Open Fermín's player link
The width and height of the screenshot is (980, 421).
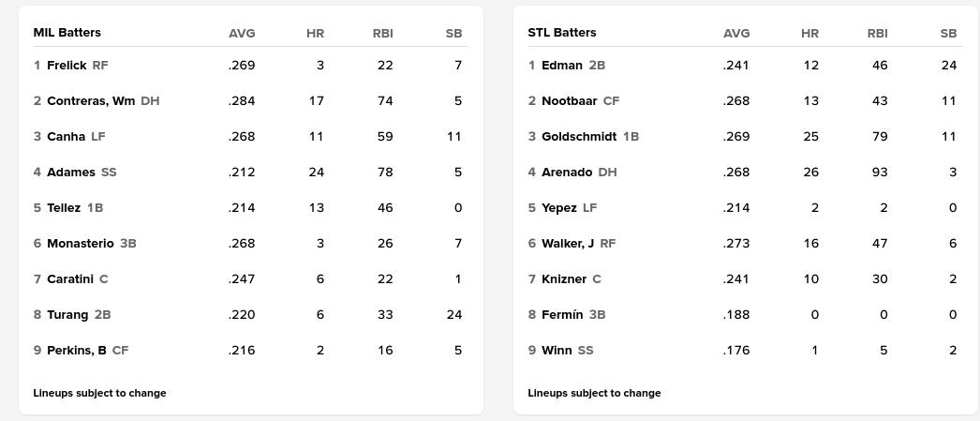click(562, 315)
